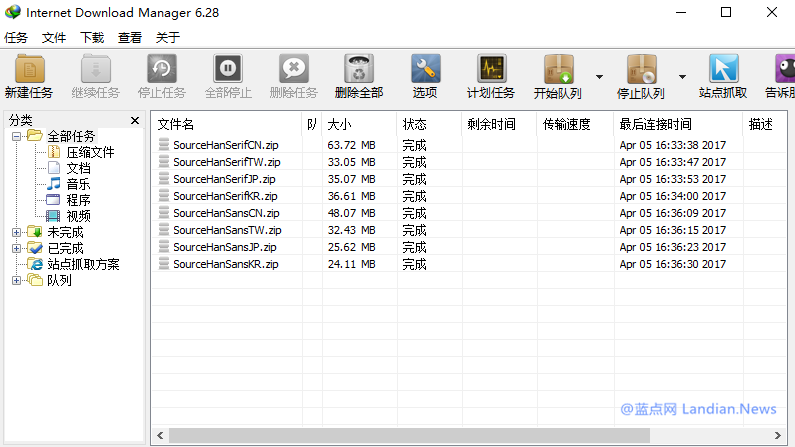Click the scrollbar right arrow

tap(778, 435)
